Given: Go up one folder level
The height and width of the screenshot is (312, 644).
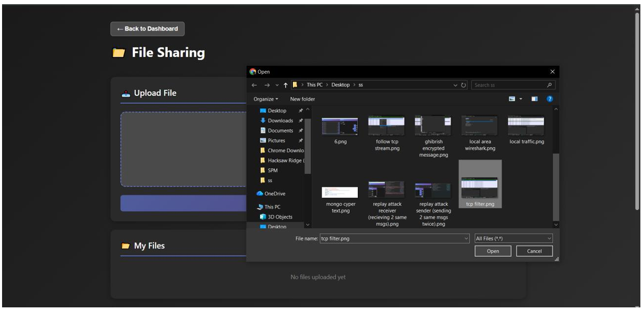Looking at the screenshot, I should point(285,85).
